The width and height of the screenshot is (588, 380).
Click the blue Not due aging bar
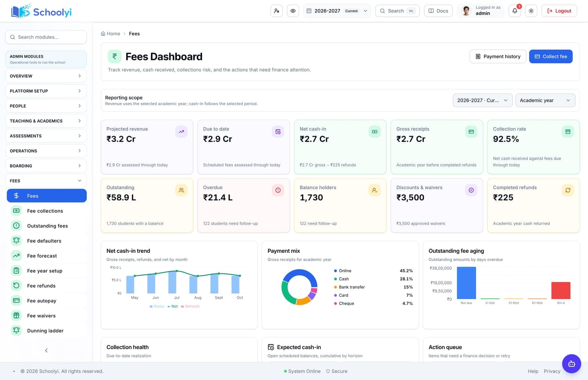pyautogui.click(x=466, y=283)
